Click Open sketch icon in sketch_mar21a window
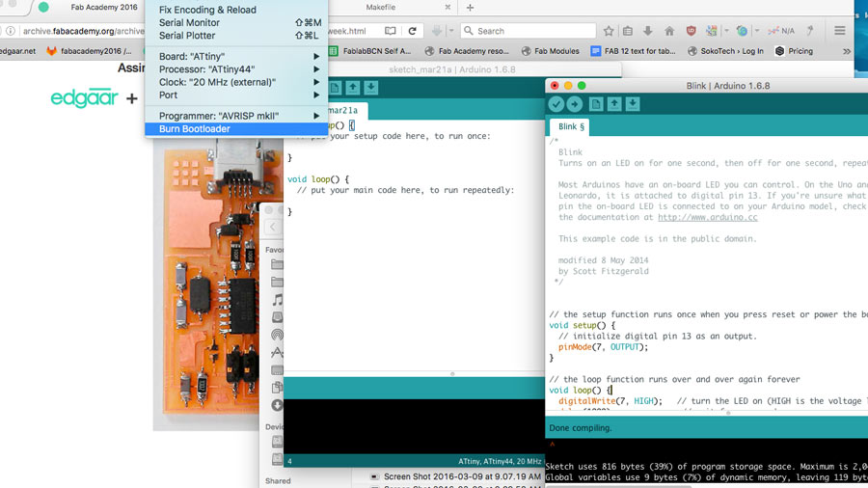Screen dimensions: 868x488 [353, 88]
